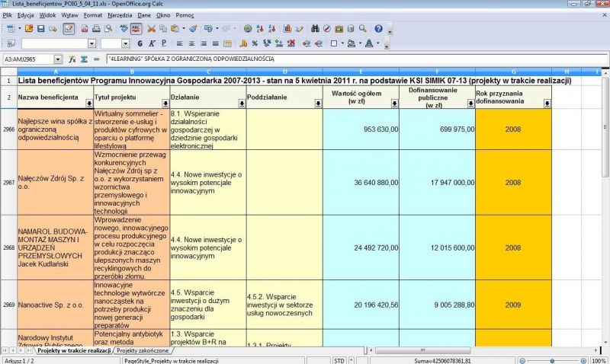
Task: Apply Currency number format icon
Action: coord(243,43)
